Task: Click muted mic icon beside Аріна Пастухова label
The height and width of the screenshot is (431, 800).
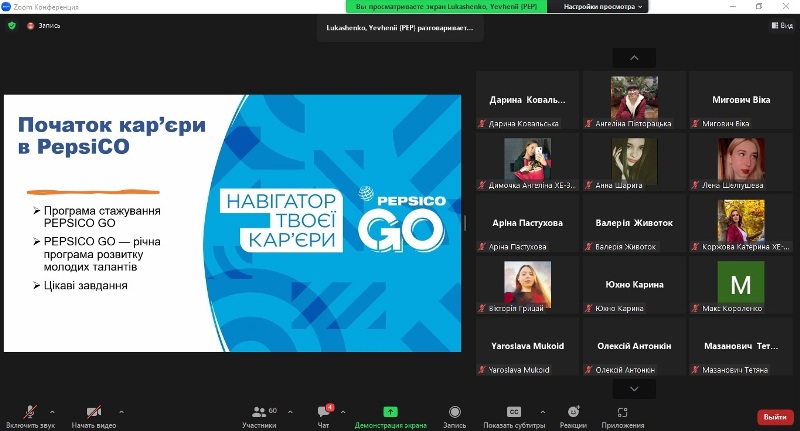Action: [x=481, y=247]
